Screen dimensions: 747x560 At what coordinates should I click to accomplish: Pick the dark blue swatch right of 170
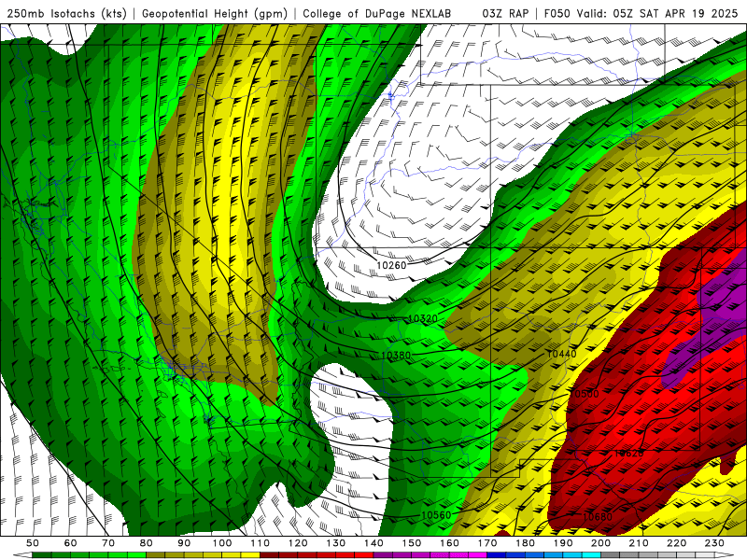(x=496, y=554)
